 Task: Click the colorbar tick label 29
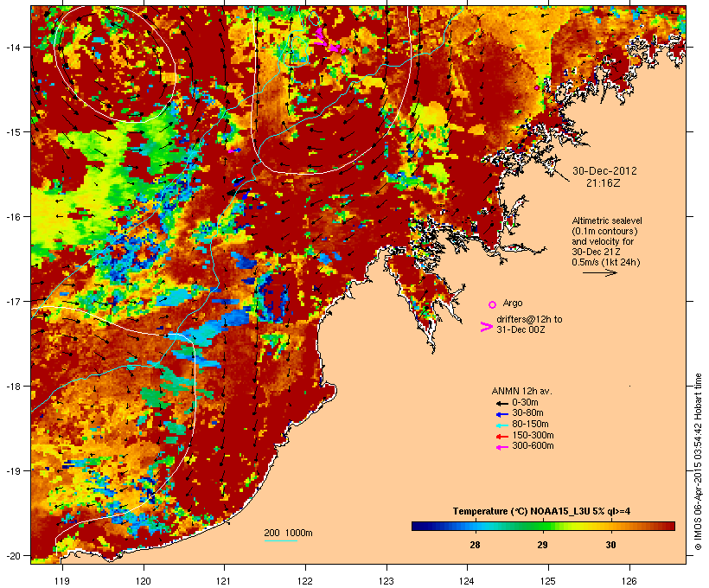543,545
